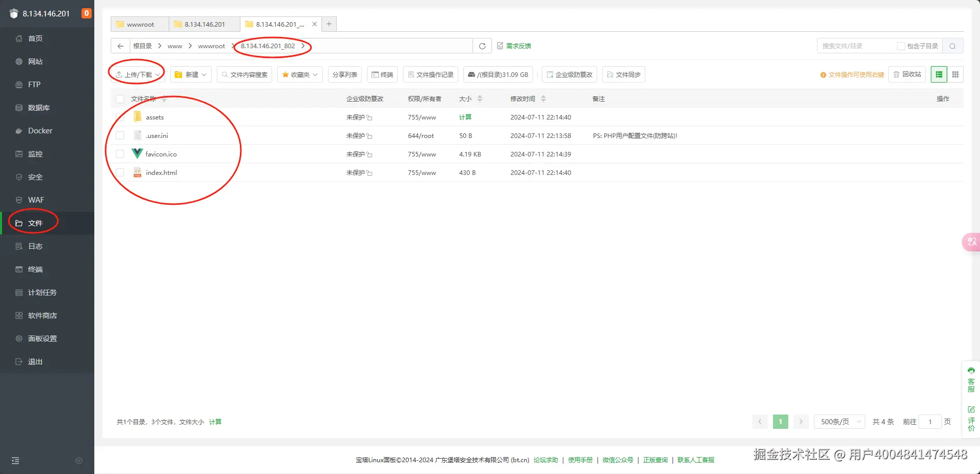This screenshot has height=474, width=980.
Task: Navigate to www in breadcrumb path
Action: tap(175, 46)
